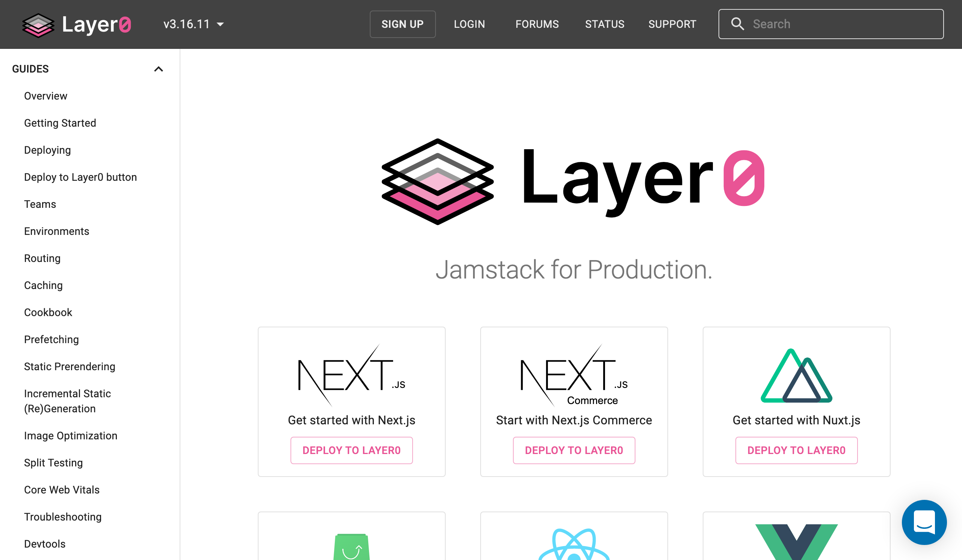Deploy Nuxt.js to Layer0 button
The height and width of the screenshot is (560, 962).
(x=796, y=451)
